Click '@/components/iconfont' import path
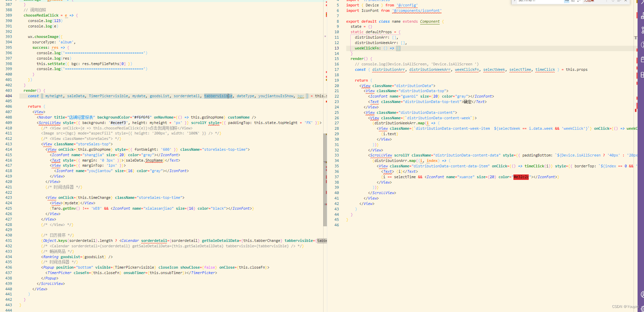The height and width of the screenshot is (312, 644). click(x=417, y=11)
